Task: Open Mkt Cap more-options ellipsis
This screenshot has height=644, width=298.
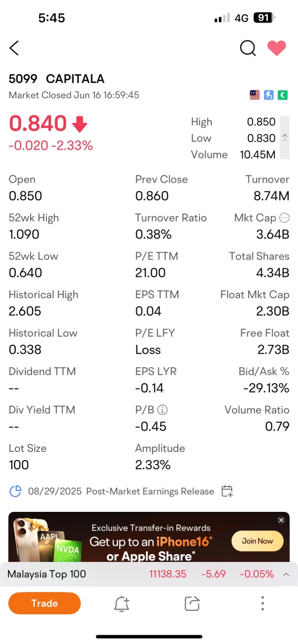Action: 285,218
